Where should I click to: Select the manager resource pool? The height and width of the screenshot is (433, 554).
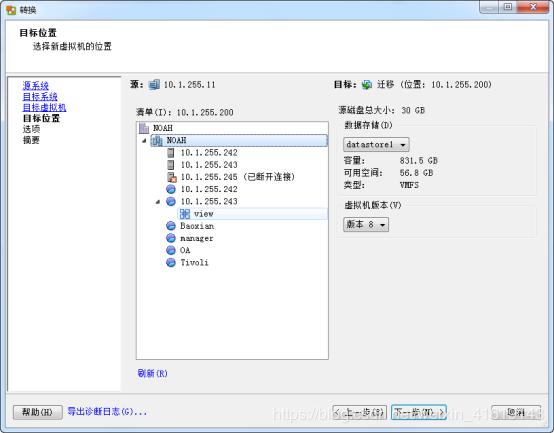[x=197, y=238]
